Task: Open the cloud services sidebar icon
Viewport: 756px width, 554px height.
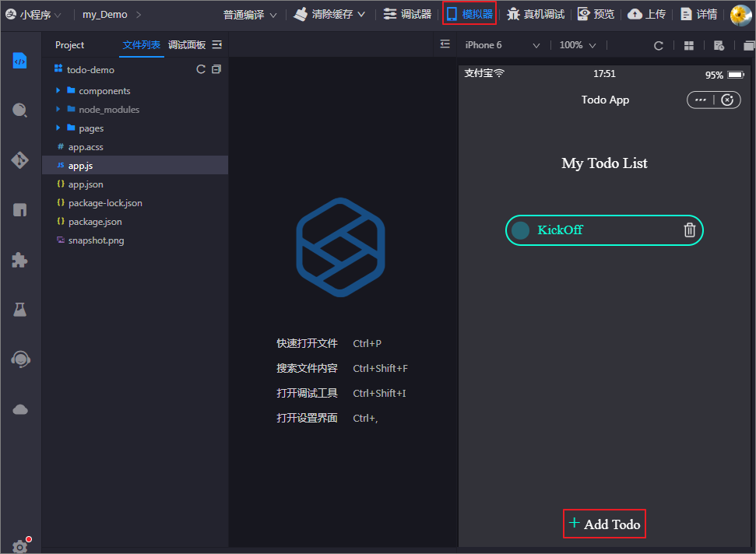Action: tap(19, 409)
